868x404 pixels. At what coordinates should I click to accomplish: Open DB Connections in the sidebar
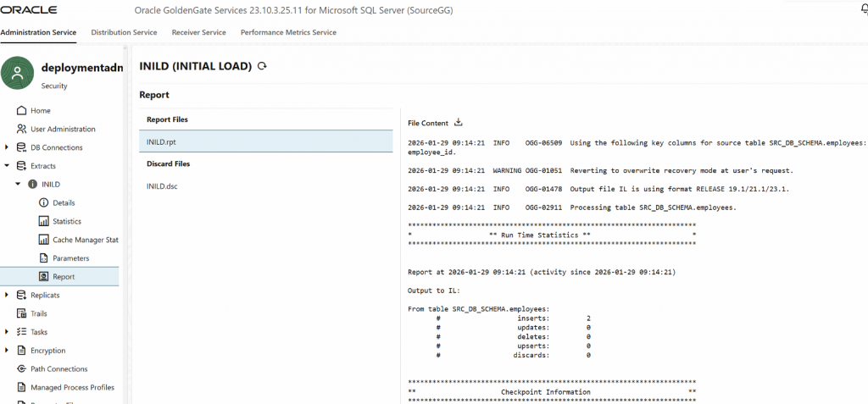pos(57,147)
